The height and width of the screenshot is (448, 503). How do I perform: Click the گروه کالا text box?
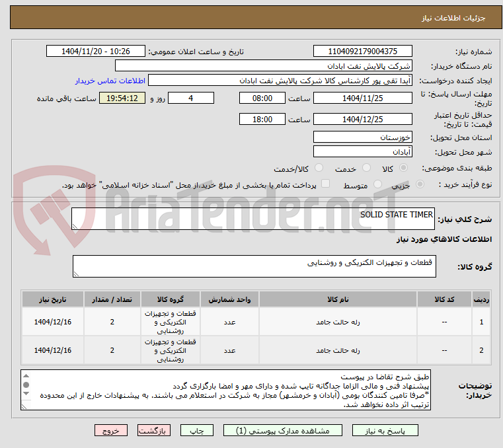[254, 266]
